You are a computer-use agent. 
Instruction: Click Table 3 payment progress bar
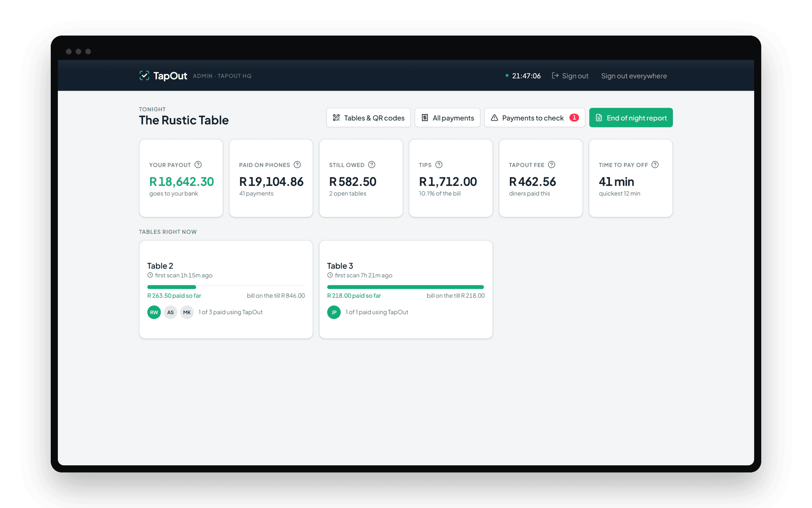pyautogui.click(x=405, y=287)
